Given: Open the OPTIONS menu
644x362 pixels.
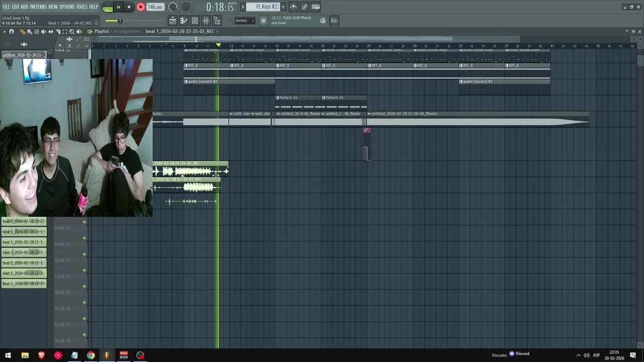Looking at the screenshot, I should click(x=67, y=7).
